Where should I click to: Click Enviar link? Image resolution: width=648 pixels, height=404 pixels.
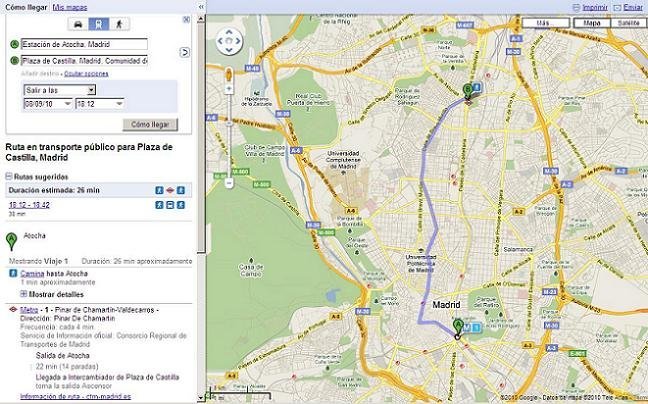[633, 7]
